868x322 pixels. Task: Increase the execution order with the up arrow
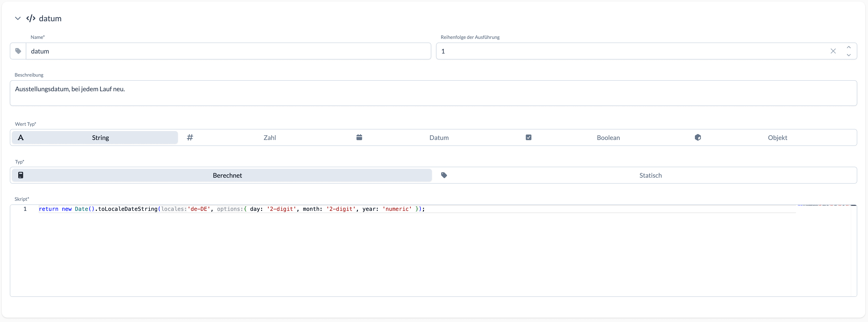[x=849, y=47]
